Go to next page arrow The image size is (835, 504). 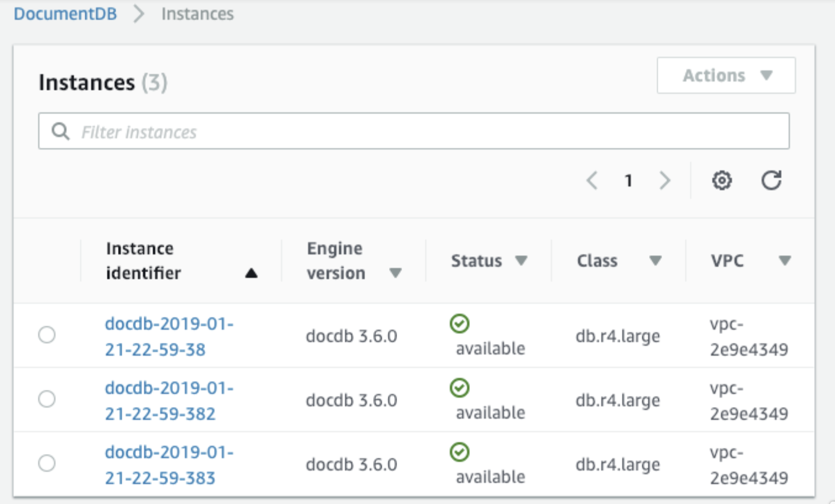pyautogui.click(x=665, y=181)
